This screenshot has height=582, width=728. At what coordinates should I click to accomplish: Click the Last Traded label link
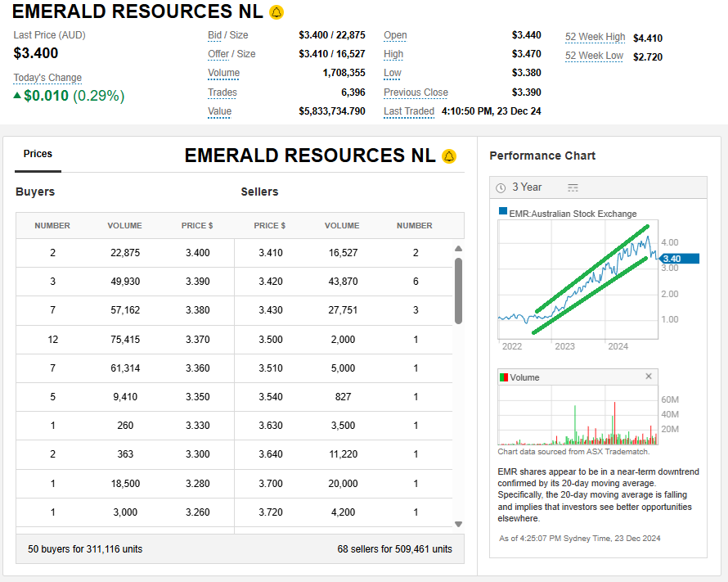(x=409, y=111)
